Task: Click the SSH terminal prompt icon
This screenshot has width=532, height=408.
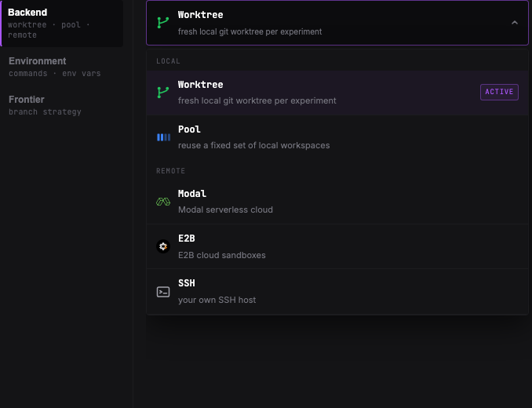Action: tap(163, 292)
